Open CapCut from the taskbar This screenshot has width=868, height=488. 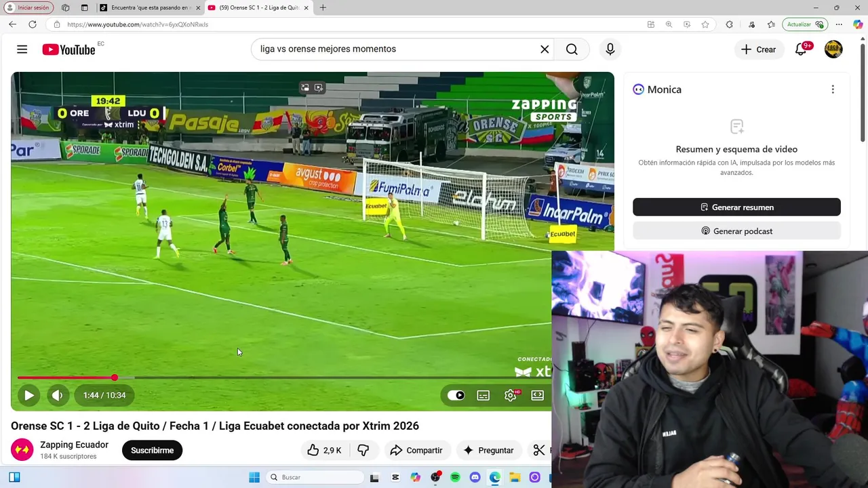pyautogui.click(x=395, y=477)
